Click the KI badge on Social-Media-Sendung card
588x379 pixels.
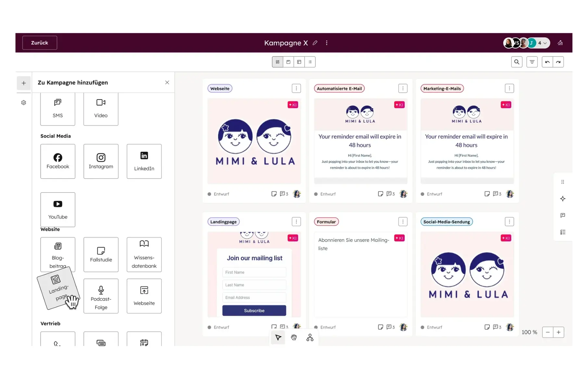tap(506, 238)
